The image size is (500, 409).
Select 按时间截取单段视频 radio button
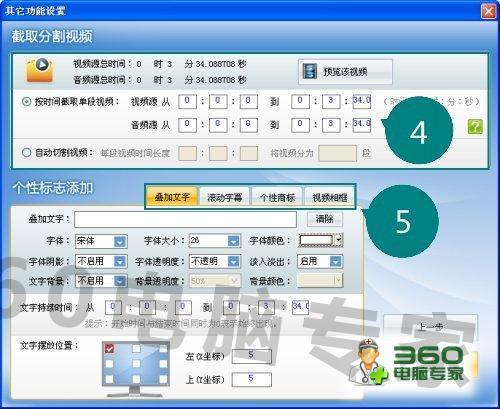coord(26,102)
